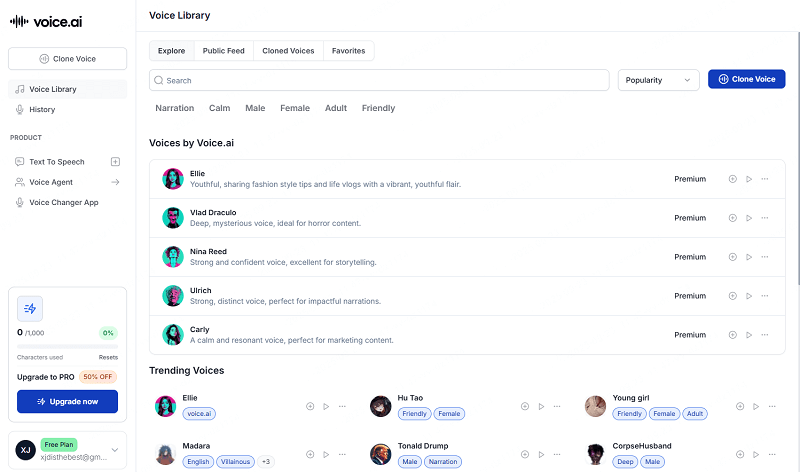Filter voices by Friendly tag

pos(378,108)
